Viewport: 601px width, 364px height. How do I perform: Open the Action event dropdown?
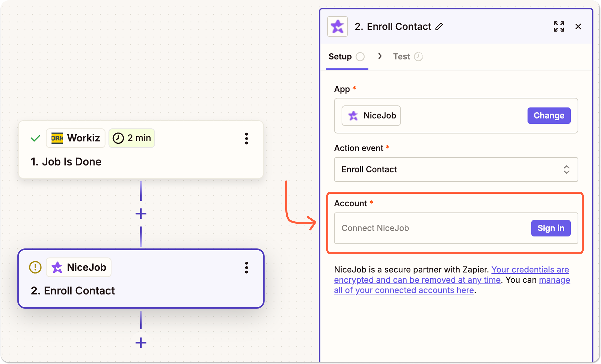(456, 170)
